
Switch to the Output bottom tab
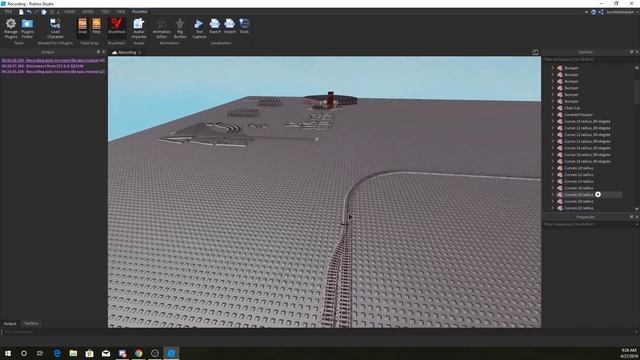[10, 324]
